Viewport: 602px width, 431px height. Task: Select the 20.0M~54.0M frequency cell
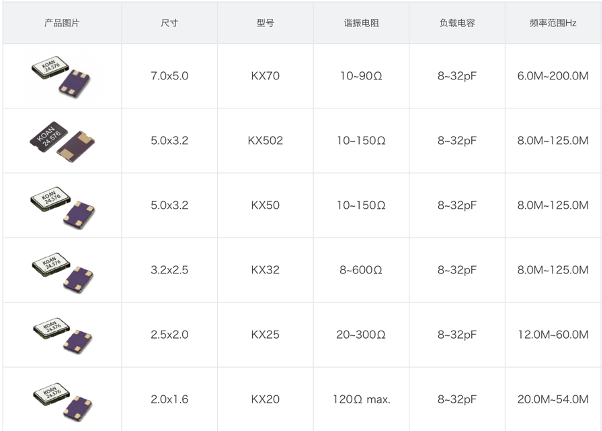552,399
